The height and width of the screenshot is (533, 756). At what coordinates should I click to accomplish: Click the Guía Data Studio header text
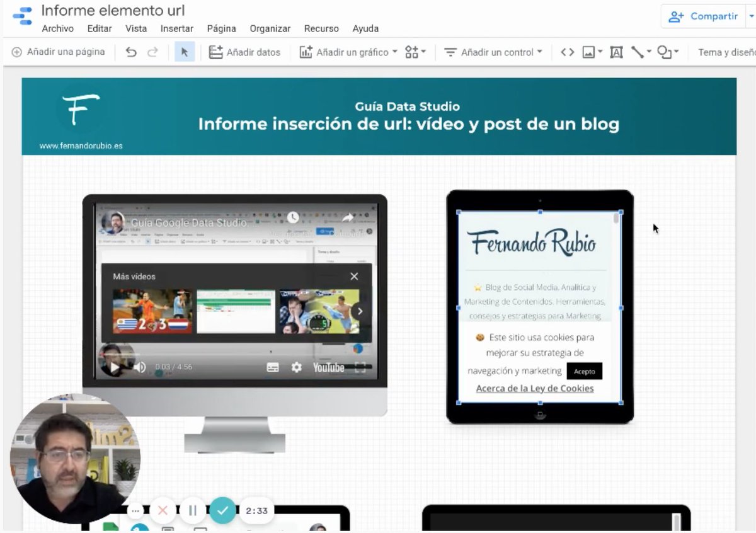click(x=408, y=106)
